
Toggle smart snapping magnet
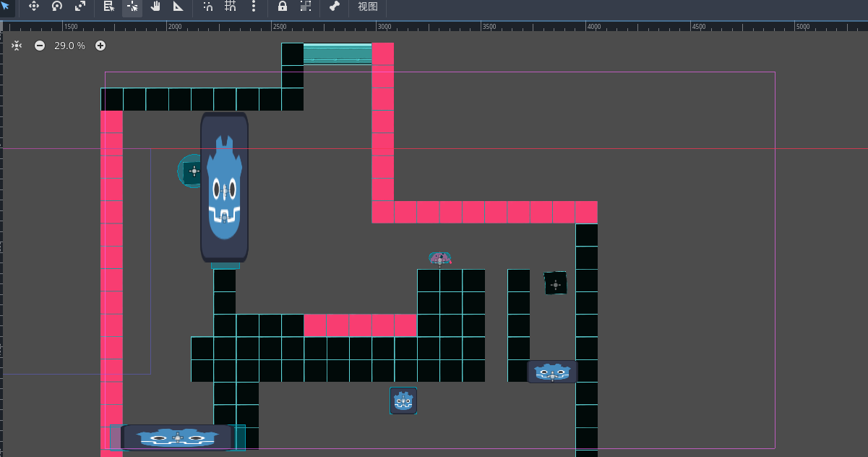click(208, 7)
